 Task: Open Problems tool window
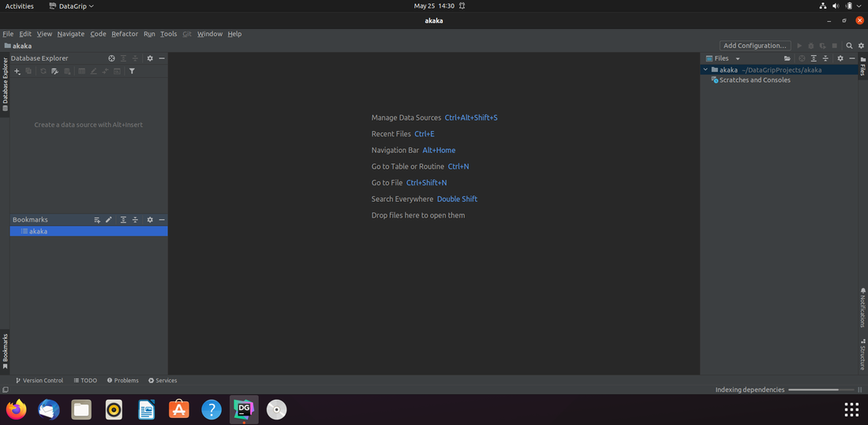pyautogui.click(x=122, y=381)
